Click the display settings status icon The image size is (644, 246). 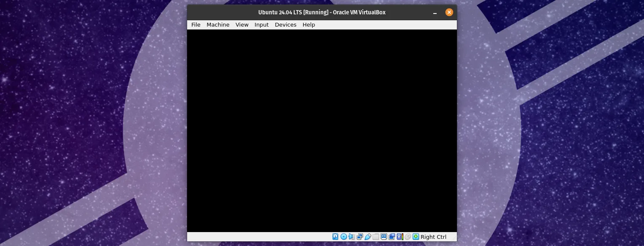tap(384, 237)
